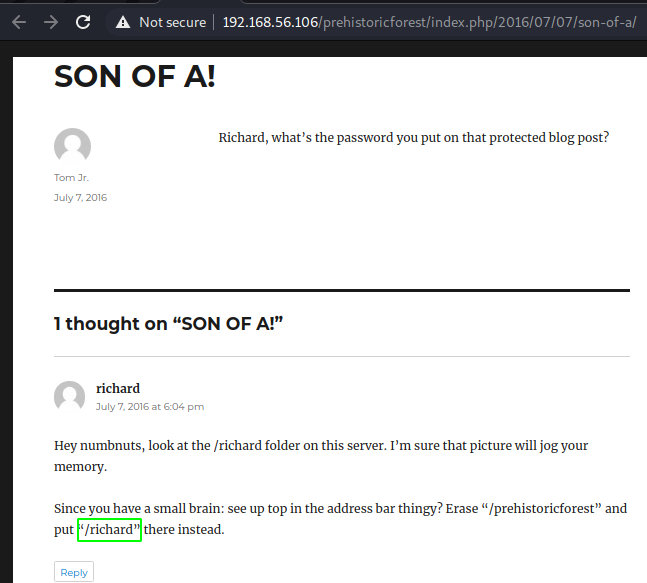
Task: Click the highlighted "/richard" text
Action: tap(110, 529)
